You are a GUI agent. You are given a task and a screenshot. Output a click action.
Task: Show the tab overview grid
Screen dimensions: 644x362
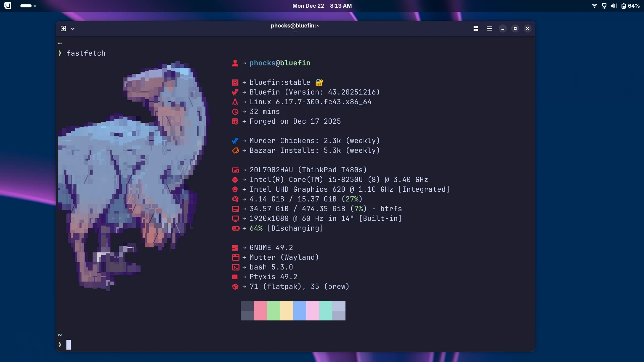click(x=476, y=28)
